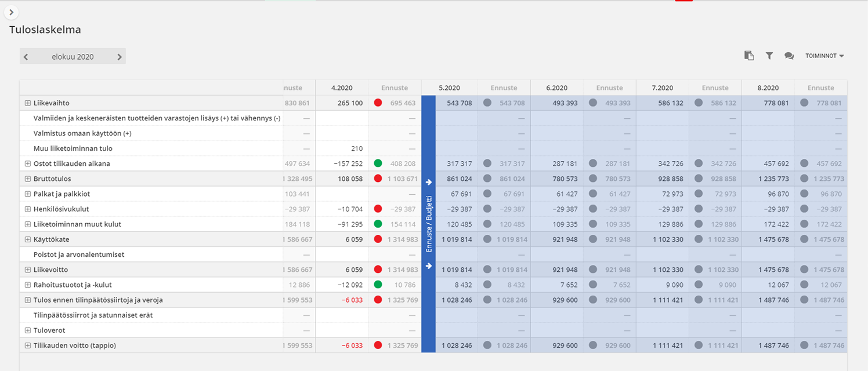Click red status dot in Liikevaihto 4.2020 row
This screenshot has width=868, height=371.
point(378,103)
